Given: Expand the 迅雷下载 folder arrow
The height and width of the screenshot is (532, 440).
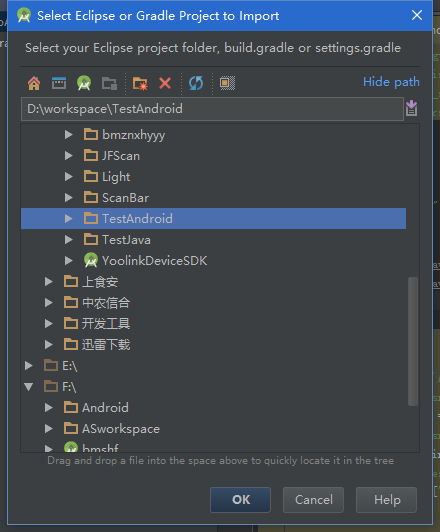Looking at the screenshot, I should pyautogui.click(x=49, y=345).
